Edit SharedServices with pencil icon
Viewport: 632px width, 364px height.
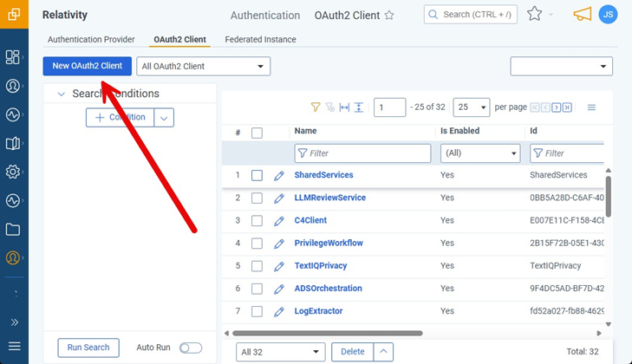(279, 176)
